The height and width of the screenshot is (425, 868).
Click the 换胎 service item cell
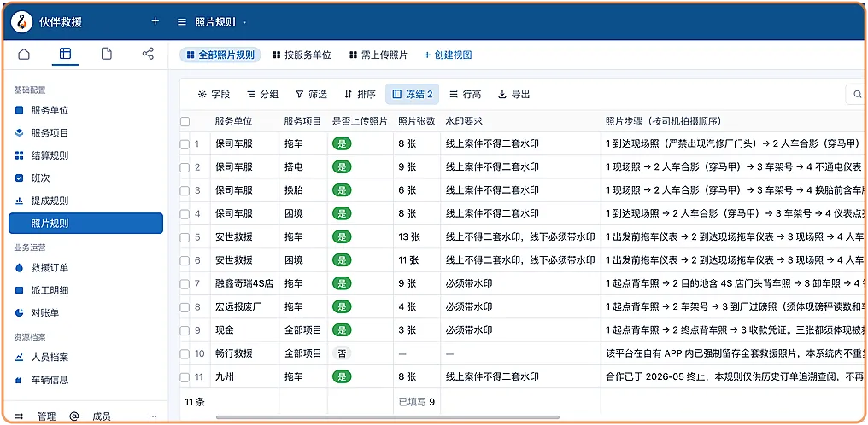(x=293, y=190)
